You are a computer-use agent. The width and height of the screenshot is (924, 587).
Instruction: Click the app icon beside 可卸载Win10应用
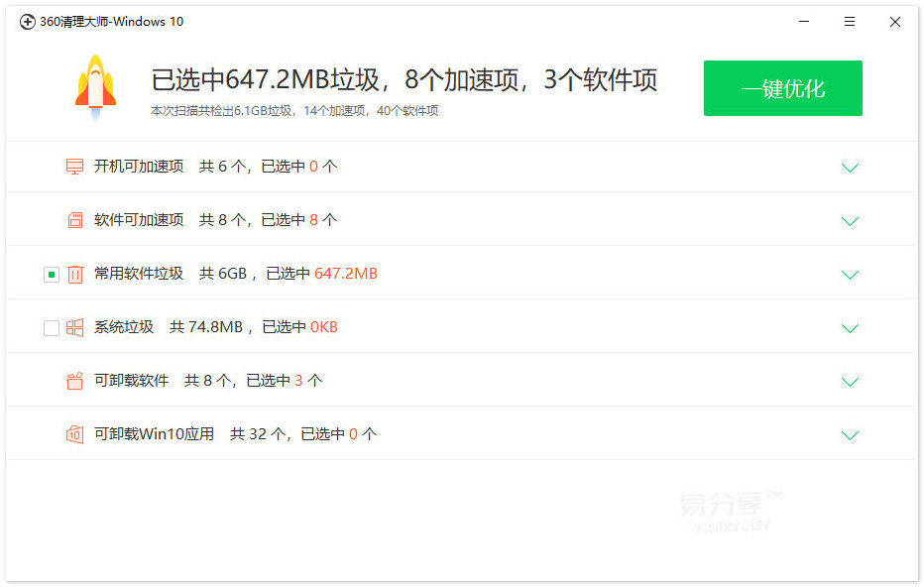point(74,434)
